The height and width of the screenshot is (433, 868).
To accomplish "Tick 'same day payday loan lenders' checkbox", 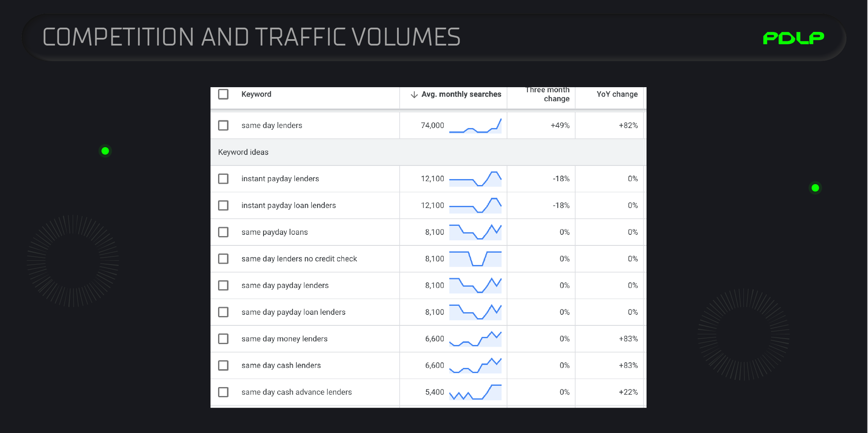I will click(x=223, y=312).
